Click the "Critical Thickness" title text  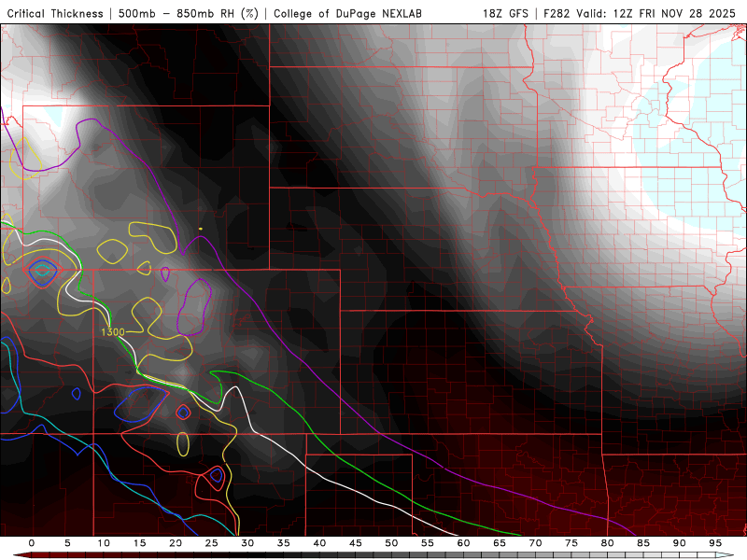(55, 14)
